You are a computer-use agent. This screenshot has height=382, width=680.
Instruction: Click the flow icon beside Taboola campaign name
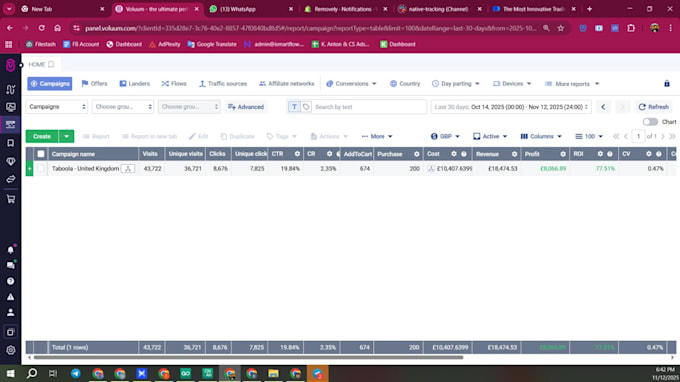128,169
